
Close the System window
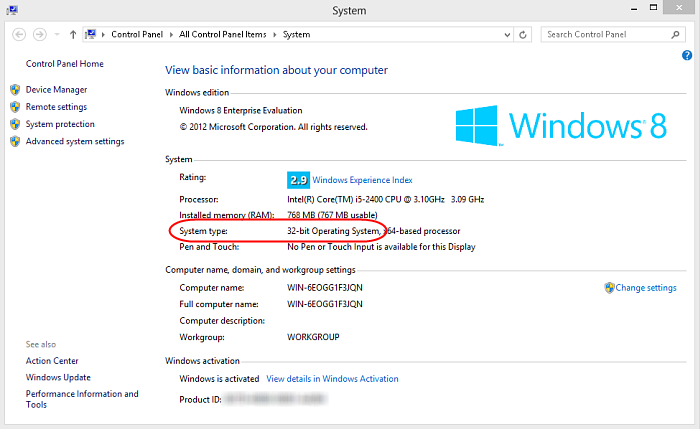click(x=679, y=8)
